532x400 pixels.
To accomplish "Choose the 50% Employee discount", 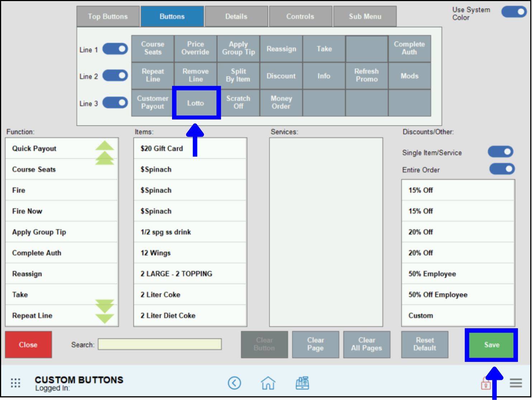I will (458, 273).
